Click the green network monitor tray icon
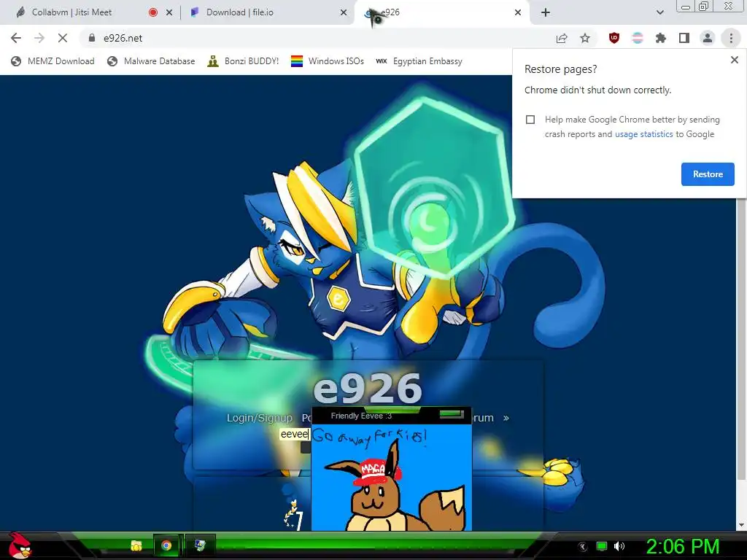 [602, 546]
